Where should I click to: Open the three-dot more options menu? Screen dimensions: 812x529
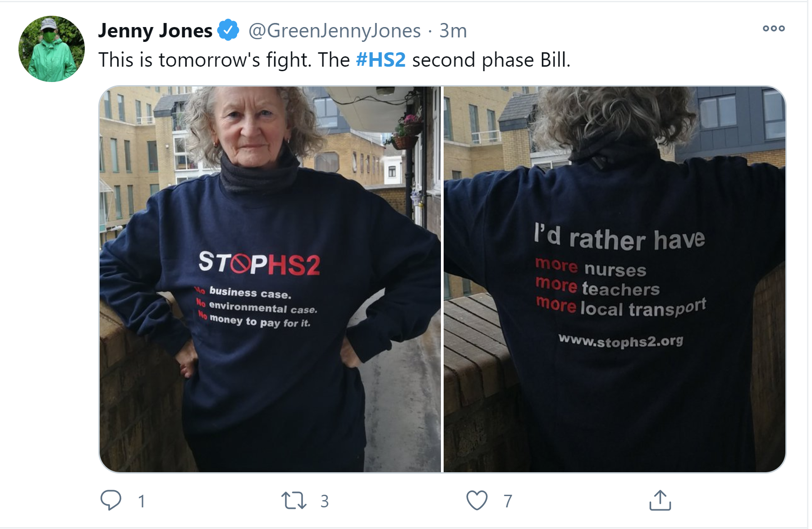pyautogui.click(x=774, y=28)
